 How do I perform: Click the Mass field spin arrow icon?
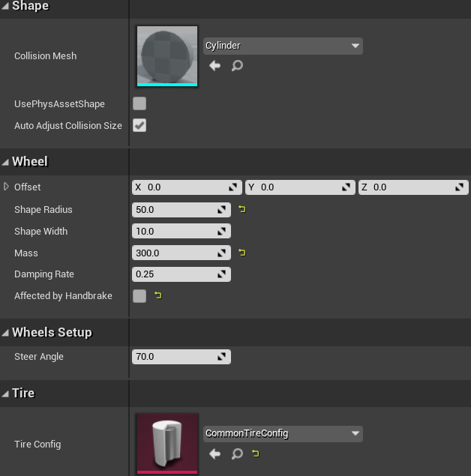click(222, 253)
